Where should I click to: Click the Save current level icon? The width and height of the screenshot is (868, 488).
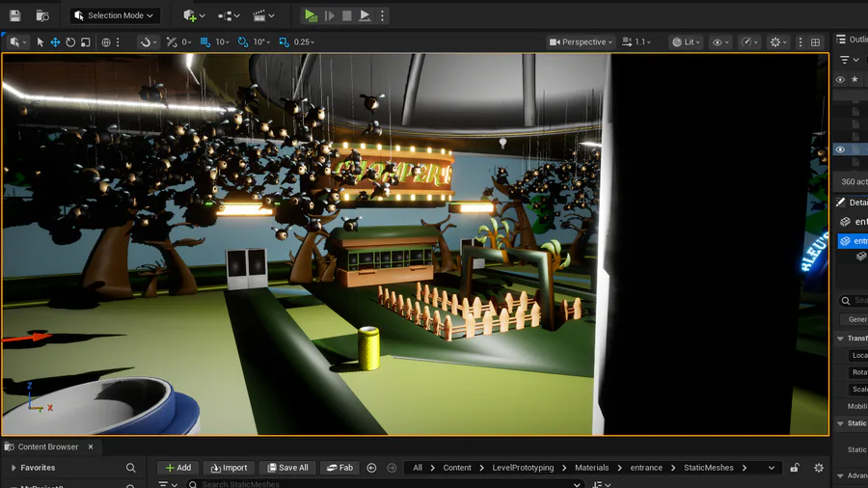[14, 15]
